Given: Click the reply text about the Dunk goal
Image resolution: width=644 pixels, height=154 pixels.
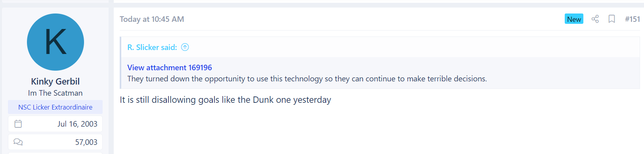Looking at the screenshot, I should (x=225, y=100).
